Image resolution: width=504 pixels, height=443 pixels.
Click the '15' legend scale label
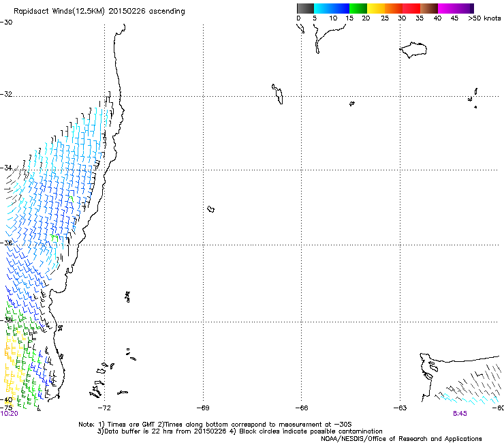coord(349,18)
